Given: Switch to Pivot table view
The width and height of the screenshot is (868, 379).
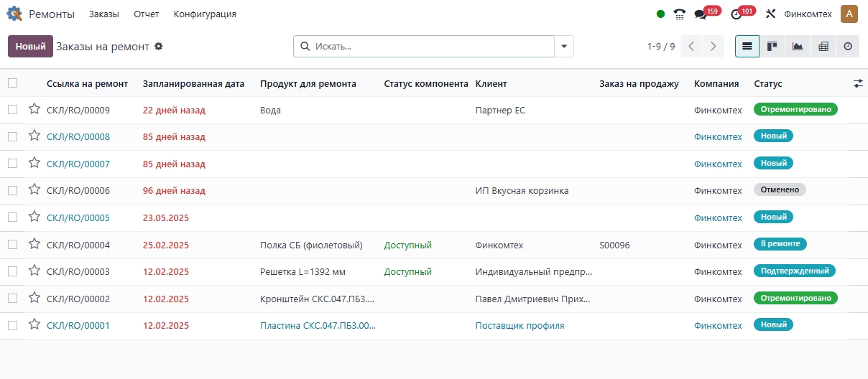Looking at the screenshot, I should coord(823,46).
